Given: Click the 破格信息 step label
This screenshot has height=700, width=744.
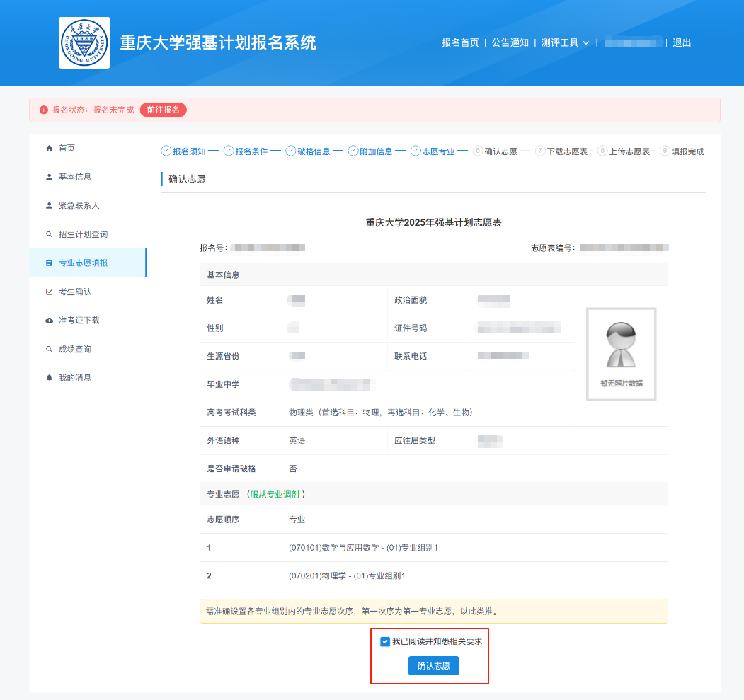Looking at the screenshot, I should [314, 151].
